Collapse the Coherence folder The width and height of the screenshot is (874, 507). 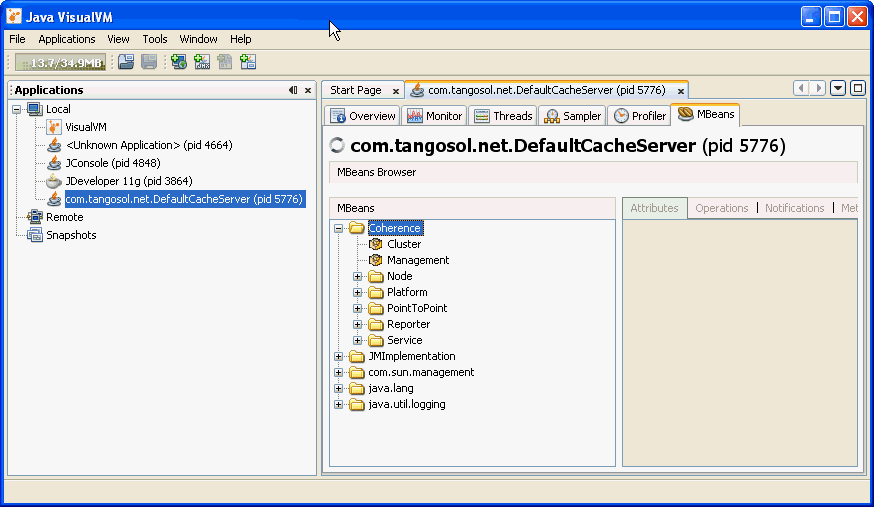(338, 228)
